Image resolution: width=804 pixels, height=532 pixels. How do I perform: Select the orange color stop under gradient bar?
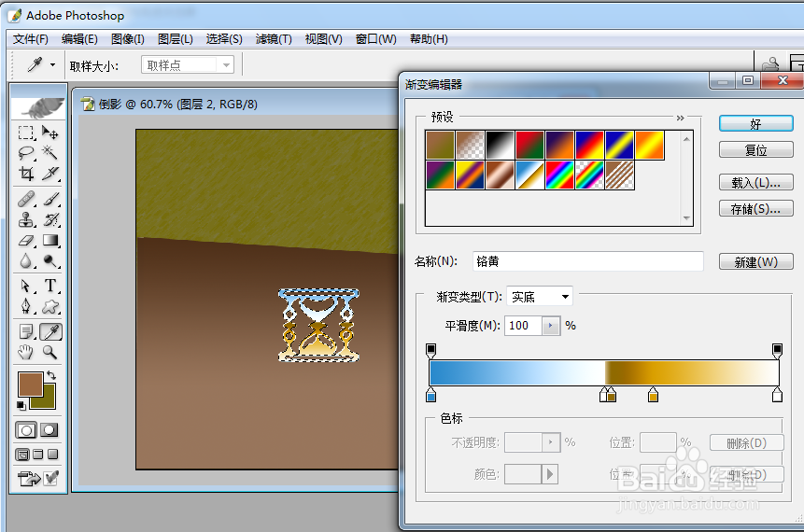pyautogui.click(x=653, y=395)
